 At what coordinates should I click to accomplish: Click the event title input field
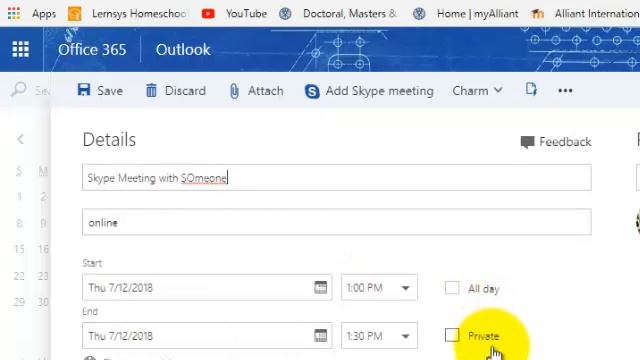(x=336, y=178)
